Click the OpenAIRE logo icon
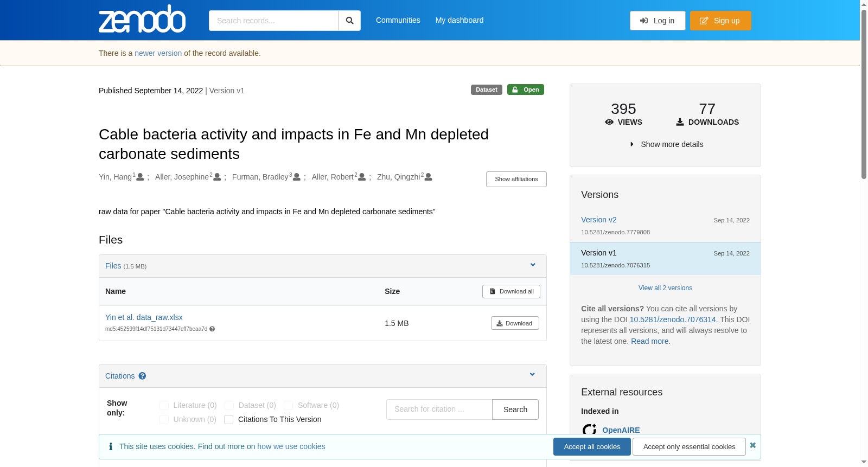 click(590, 430)
